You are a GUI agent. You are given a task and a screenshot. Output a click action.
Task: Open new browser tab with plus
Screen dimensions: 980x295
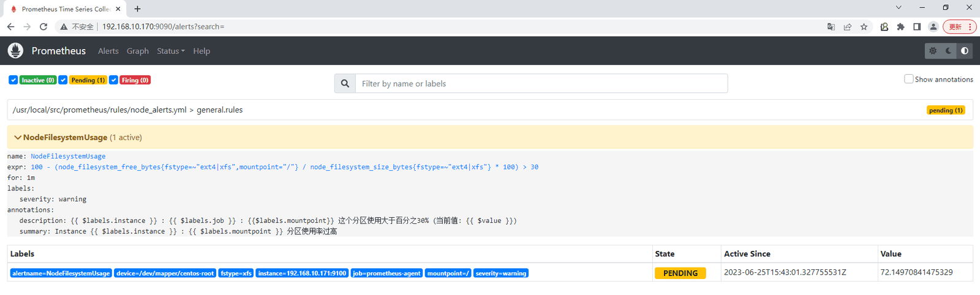point(137,9)
